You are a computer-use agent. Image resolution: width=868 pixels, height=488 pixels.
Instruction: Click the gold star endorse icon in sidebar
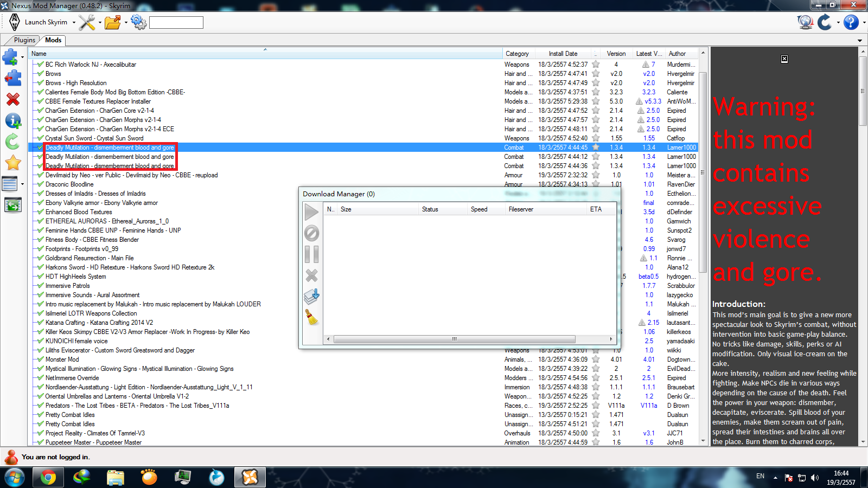[12, 163]
